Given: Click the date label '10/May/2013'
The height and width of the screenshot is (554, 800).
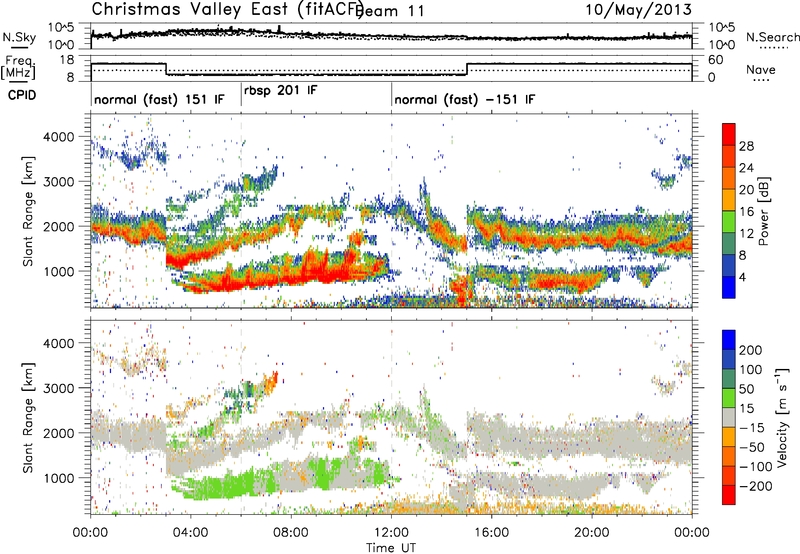Looking at the screenshot, I should [638, 9].
